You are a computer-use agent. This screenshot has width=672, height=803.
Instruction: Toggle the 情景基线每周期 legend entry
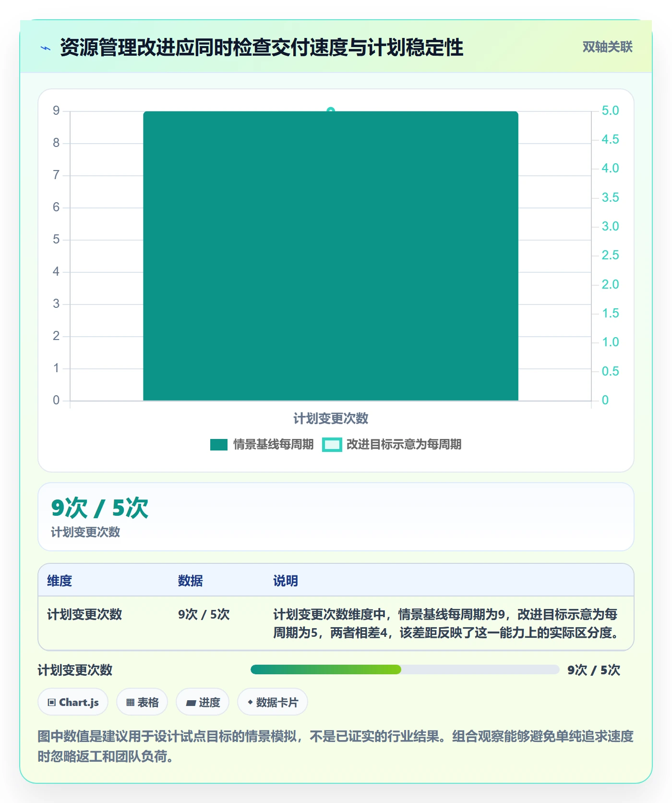262,445
